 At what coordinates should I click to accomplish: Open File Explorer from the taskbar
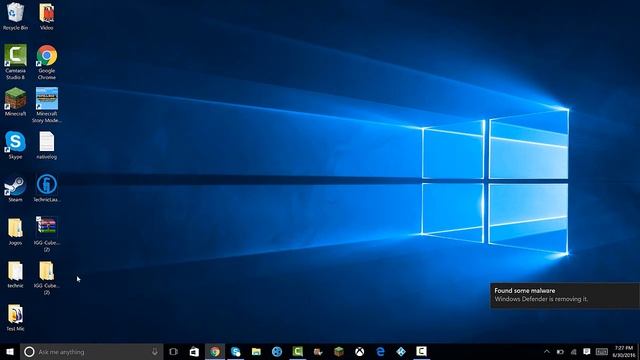256,351
